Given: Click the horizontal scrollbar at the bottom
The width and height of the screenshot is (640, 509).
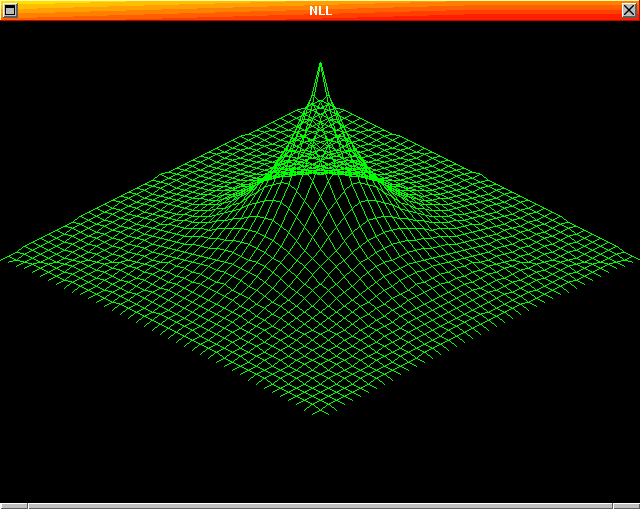Looking at the screenshot, I should pyautogui.click(x=320, y=506).
